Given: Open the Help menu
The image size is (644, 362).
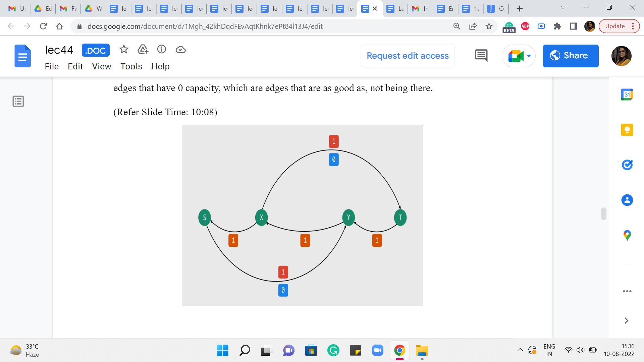Looking at the screenshot, I should point(160,66).
